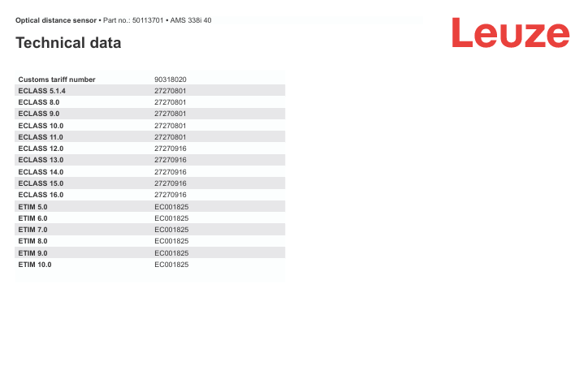Click the ETIM 9.0 row label
The height and width of the screenshot is (392, 575).
33,253
